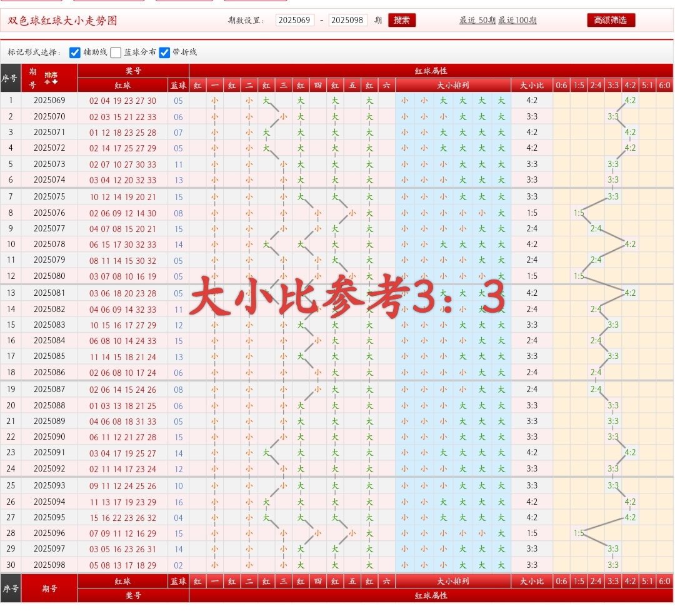Select the 最近100期 link
The width and height of the screenshot is (675, 616).
pyautogui.click(x=516, y=20)
